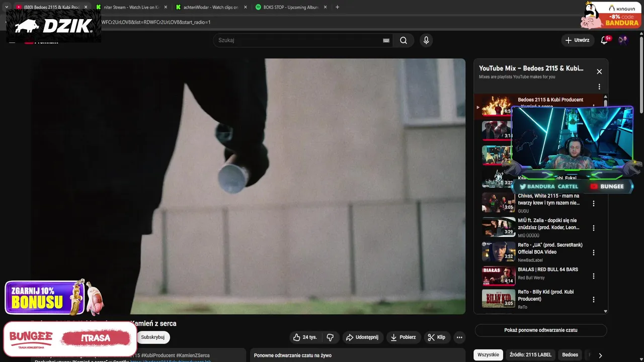Click the Utwórz create button
Screen dimensions: 644x362
coord(577,40)
